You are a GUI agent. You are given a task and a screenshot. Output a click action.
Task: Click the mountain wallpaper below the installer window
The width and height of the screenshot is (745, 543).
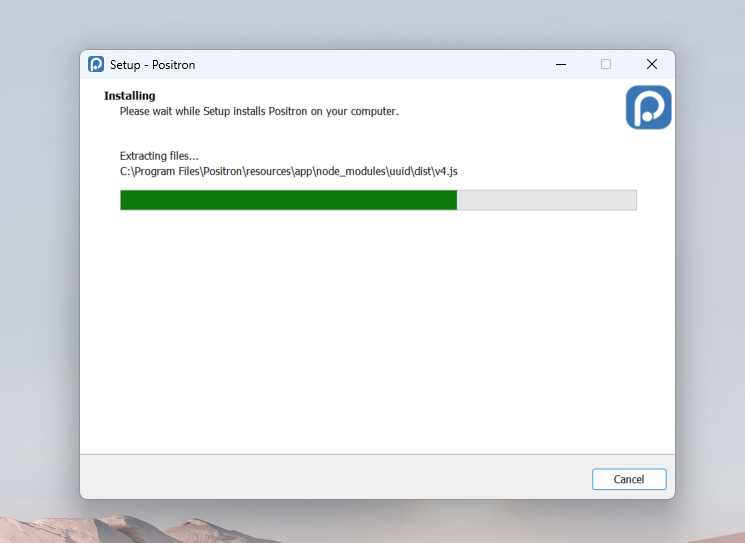(x=372, y=524)
